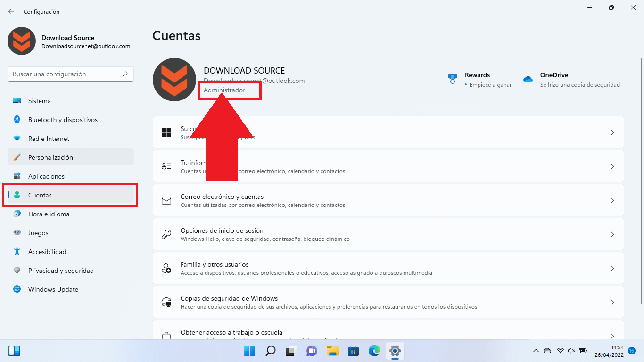Image resolution: width=644 pixels, height=362 pixels.
Task: Expand Tu información row chevron
Action: [x=612, y=166]
